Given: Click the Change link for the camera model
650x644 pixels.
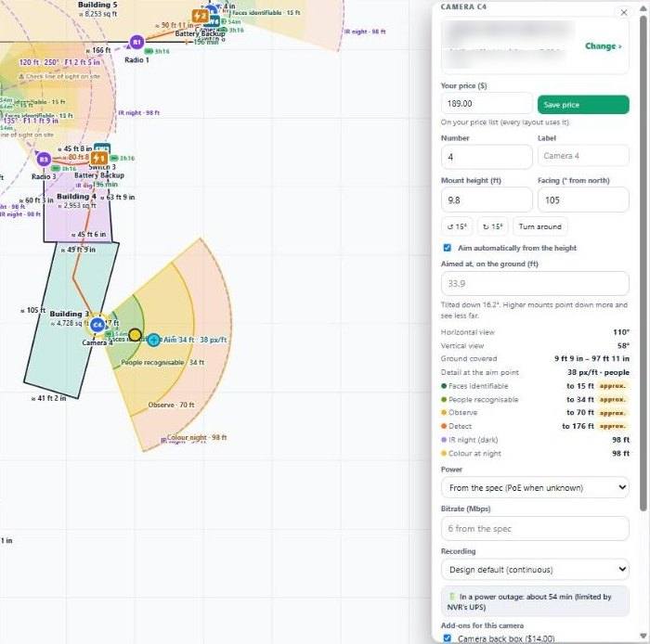Looking at the screenshot, I should pos(604,46).
